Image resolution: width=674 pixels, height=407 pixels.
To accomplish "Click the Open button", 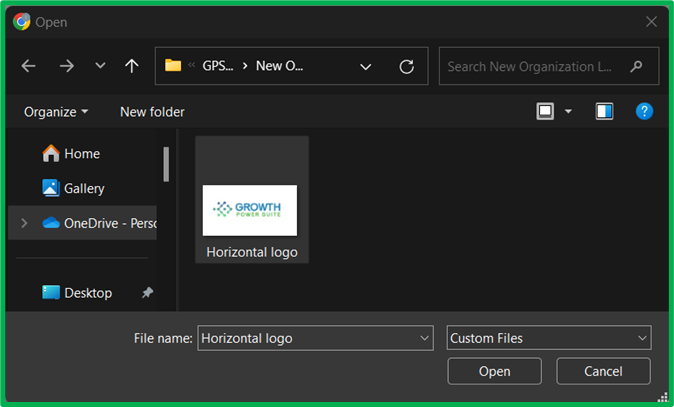I will point(494,371).
